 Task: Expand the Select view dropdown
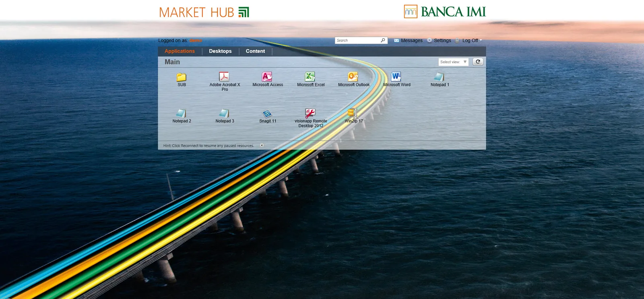pos(454,62)
